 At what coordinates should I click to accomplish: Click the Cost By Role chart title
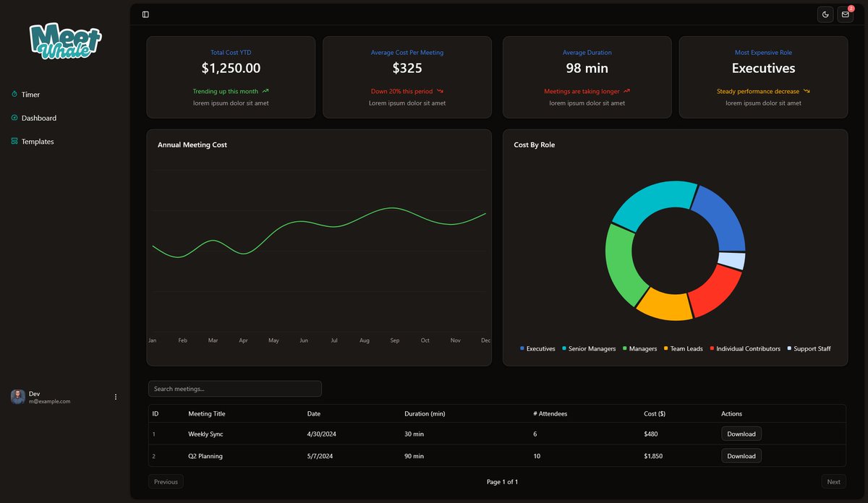tap(535, 145)
